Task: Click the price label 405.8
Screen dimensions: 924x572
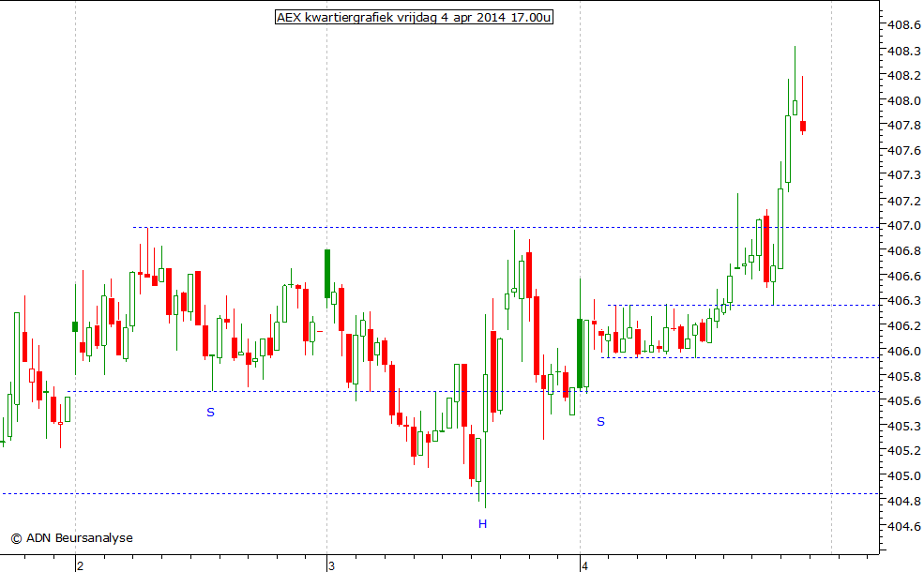Action: [904, 376]
